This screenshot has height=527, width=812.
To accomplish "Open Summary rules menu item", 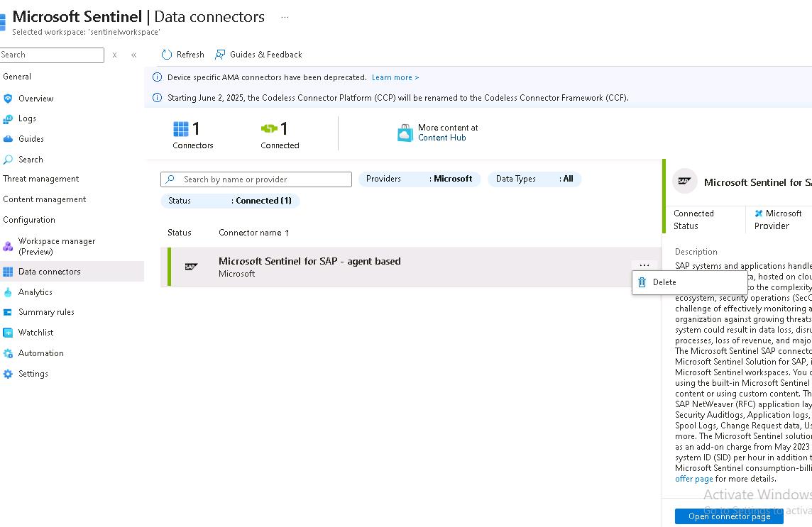I will [46, 312].
